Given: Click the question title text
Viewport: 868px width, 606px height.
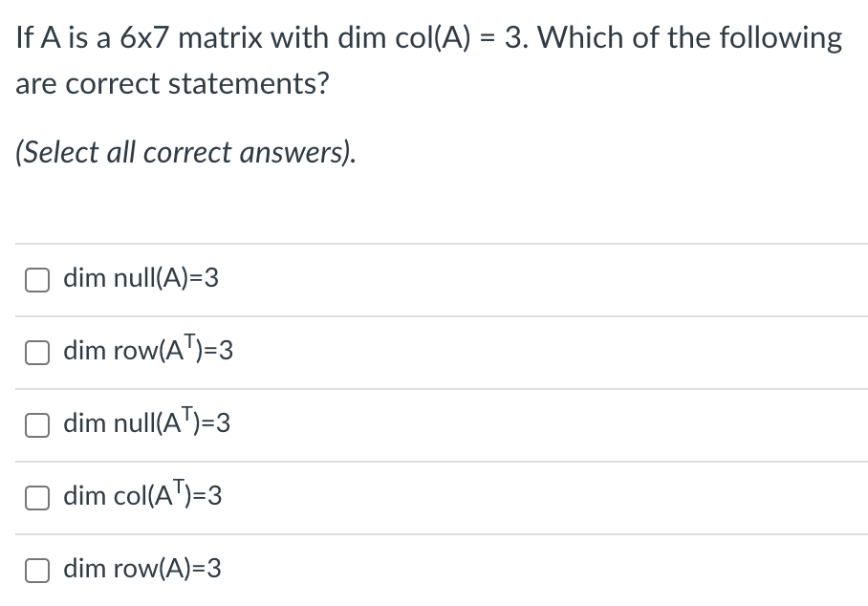Looking at the screenshot, I should [428, 59].
